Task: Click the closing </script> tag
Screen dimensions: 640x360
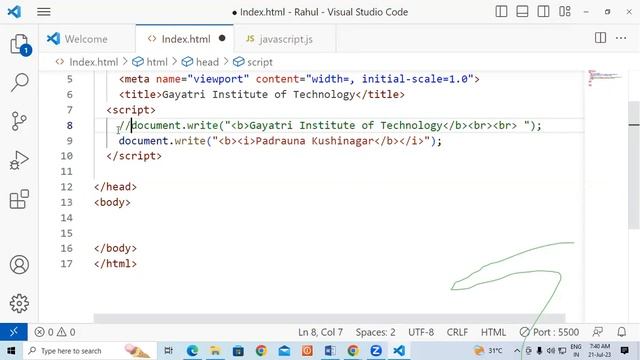Action: 134,156
